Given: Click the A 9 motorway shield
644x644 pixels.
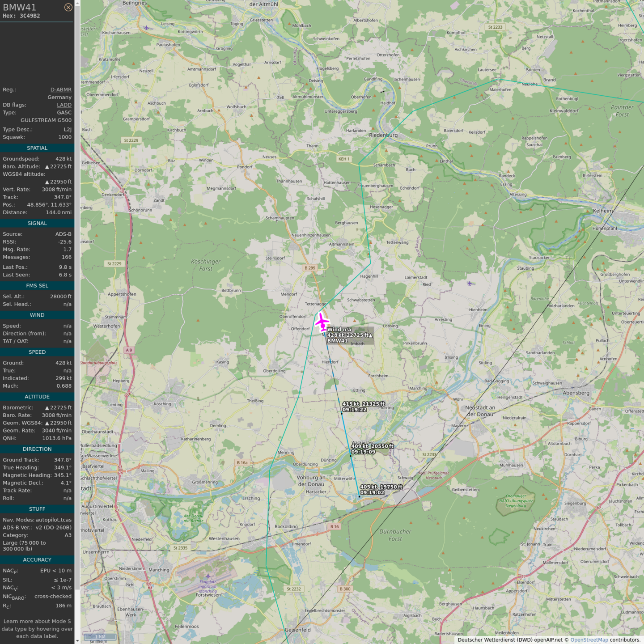Looking at the screenshot, I should point(129,350).
